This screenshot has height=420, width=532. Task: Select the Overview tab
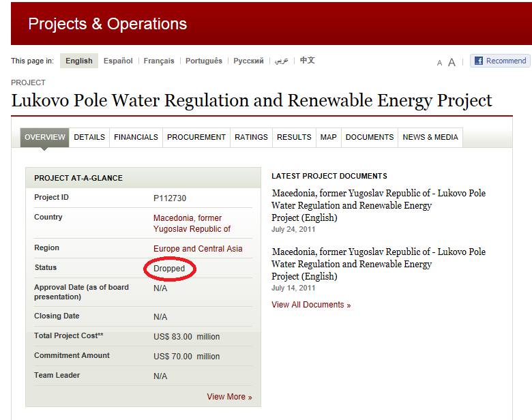click(45, 137)
